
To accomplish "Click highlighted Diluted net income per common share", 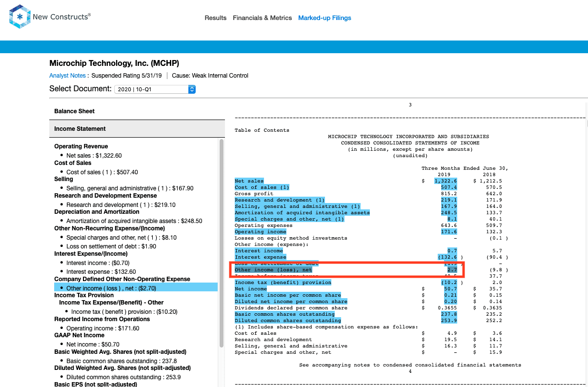I will click(x=291, y=302).
